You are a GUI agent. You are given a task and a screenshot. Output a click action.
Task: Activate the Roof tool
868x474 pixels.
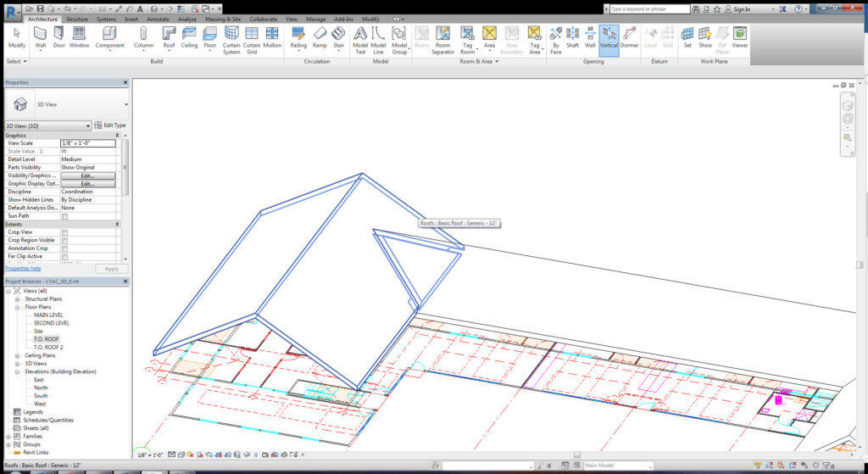coord(169,37)
